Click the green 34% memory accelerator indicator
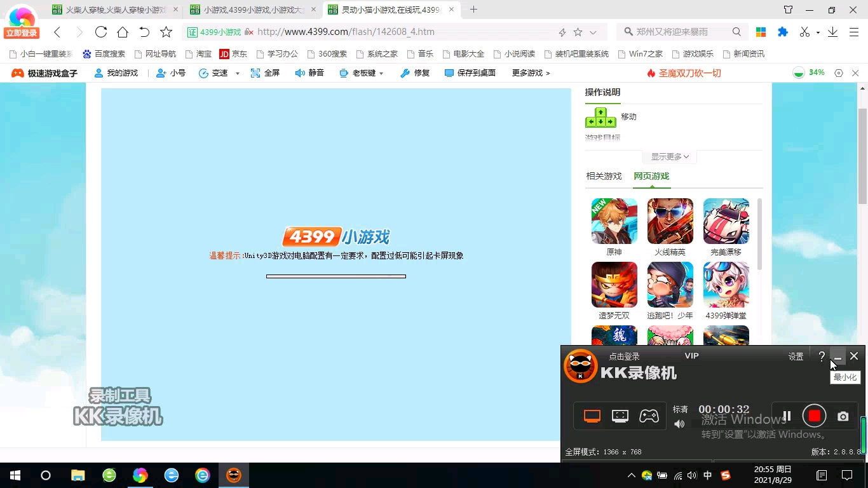868x488 pixels. pyautogui.click(x=809, y=73)
